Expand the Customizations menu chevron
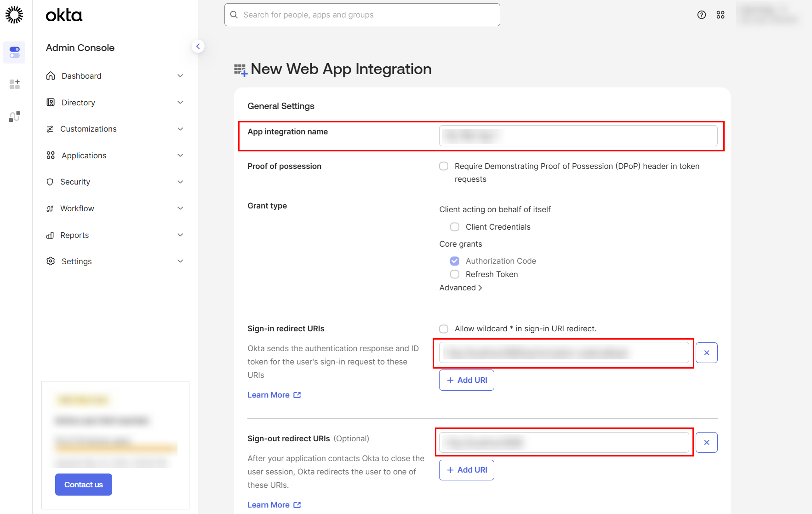The width and height of the screenshot is (812, 514). tap(180, 129)
